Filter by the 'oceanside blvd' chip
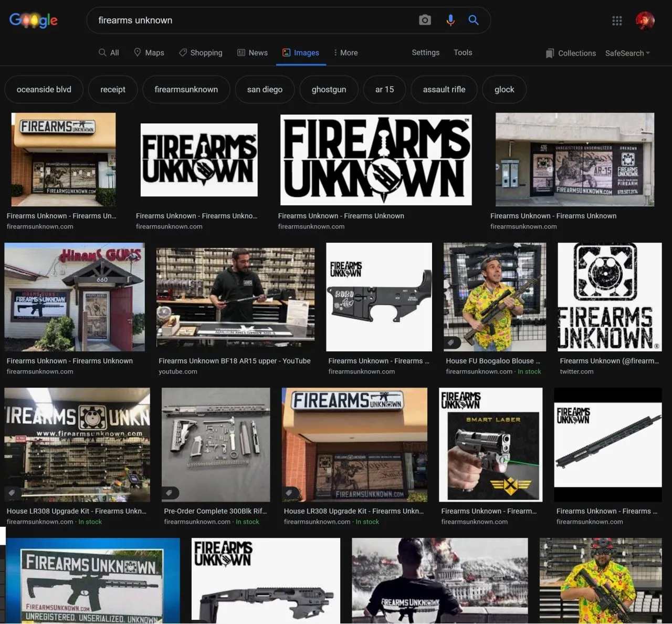The image size is (672, 624). [44, 89]
